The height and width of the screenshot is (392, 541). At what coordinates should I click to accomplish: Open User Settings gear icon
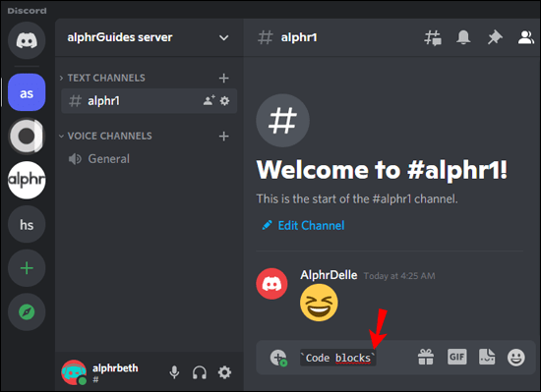point(224,372)
